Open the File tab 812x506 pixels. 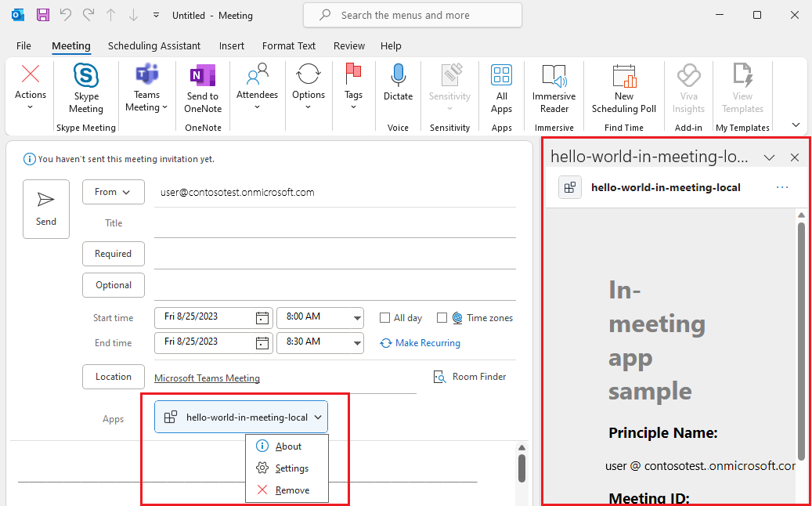coord(23,45)
